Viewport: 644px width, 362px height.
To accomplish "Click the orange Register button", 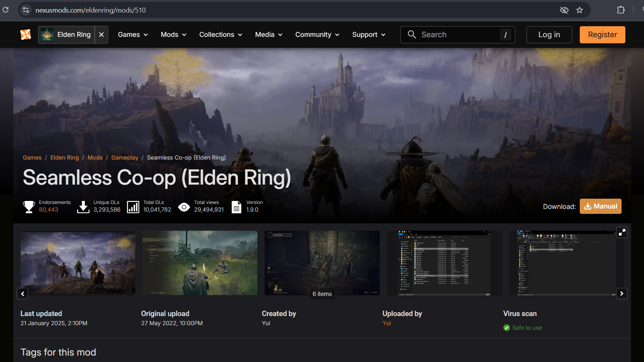I will [602, 35].
